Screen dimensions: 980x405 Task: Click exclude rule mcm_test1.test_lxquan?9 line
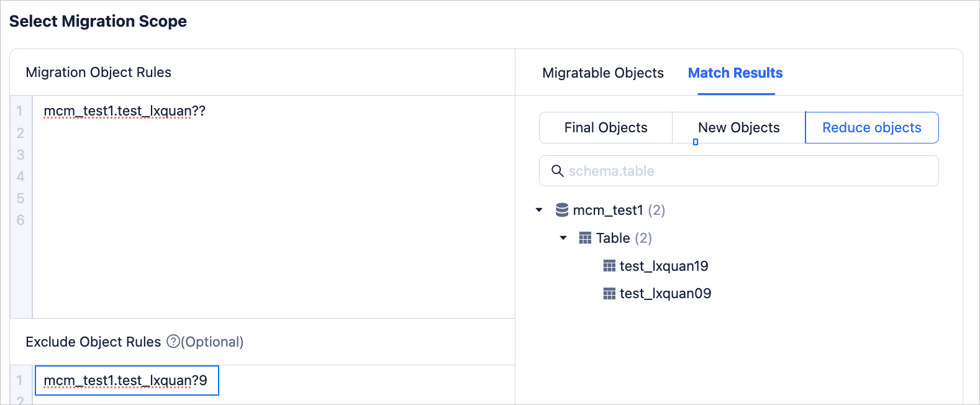(x=125, y=380)
